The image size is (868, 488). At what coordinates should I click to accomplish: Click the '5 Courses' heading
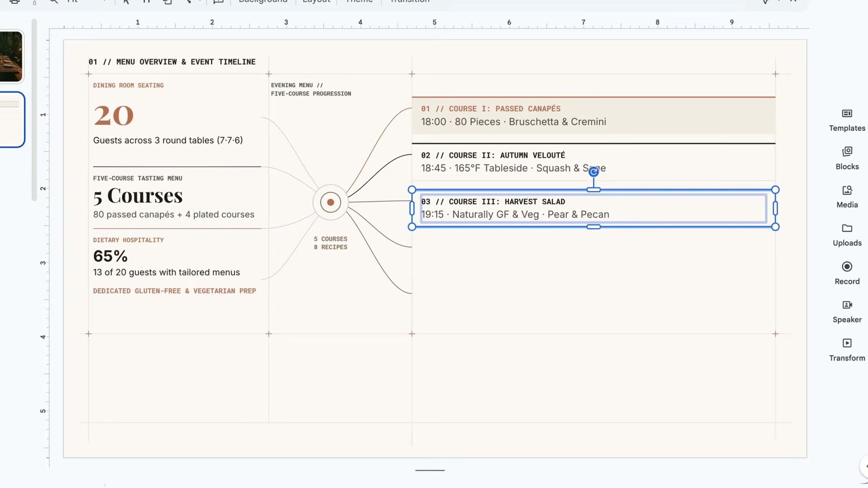pos(138,196)
